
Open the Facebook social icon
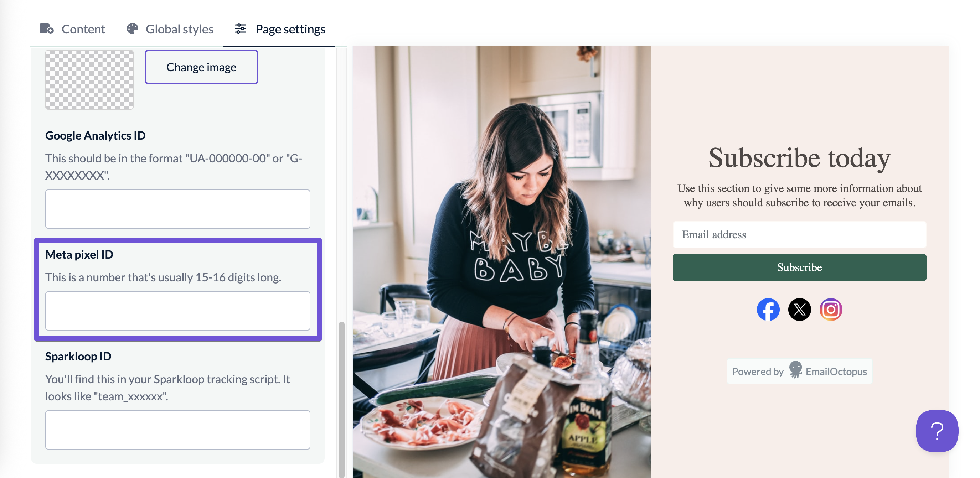pos(768,310)
